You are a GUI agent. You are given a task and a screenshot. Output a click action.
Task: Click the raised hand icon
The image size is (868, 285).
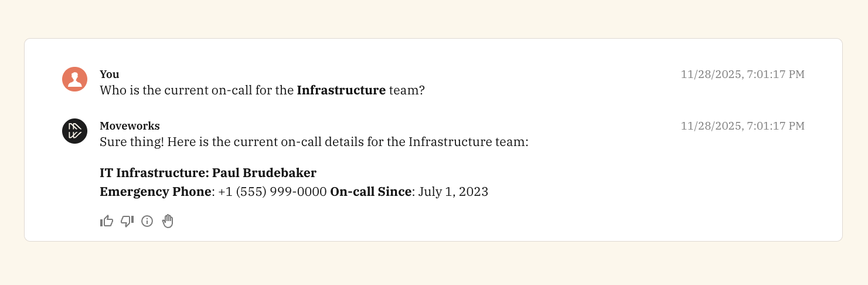click(x=168, y=221)
